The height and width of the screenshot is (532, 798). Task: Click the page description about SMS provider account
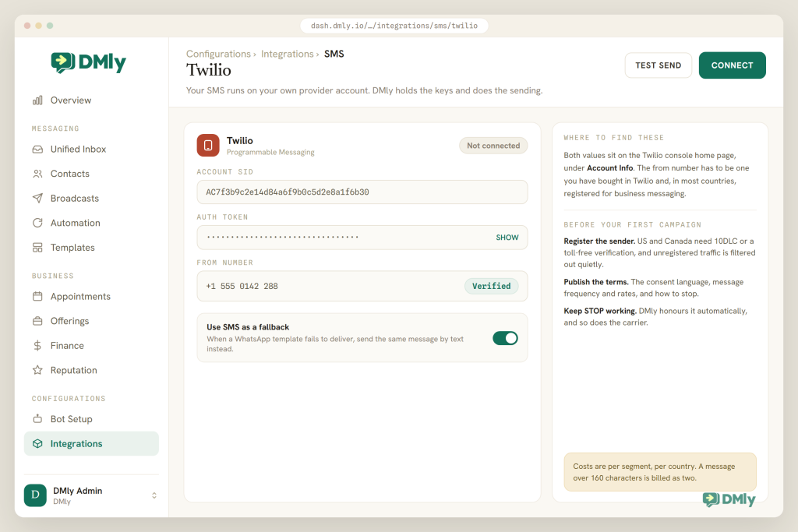pos(365,90)
